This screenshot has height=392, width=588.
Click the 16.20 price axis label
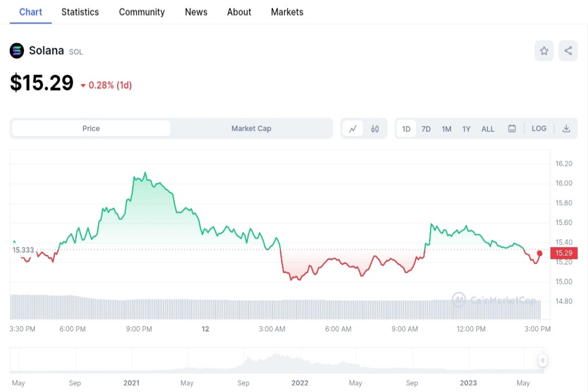coord(564,164)
